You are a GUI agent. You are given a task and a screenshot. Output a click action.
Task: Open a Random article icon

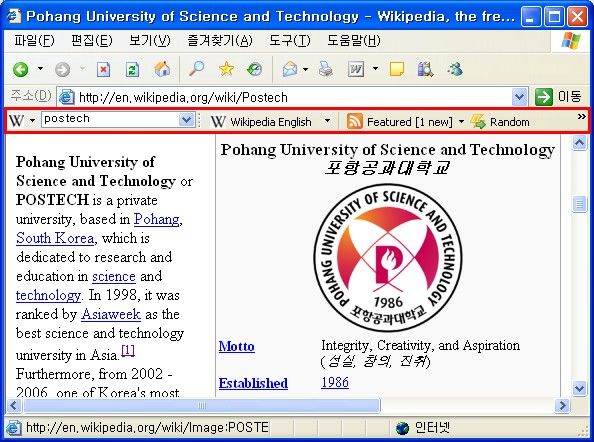click(x=478, y=122)
